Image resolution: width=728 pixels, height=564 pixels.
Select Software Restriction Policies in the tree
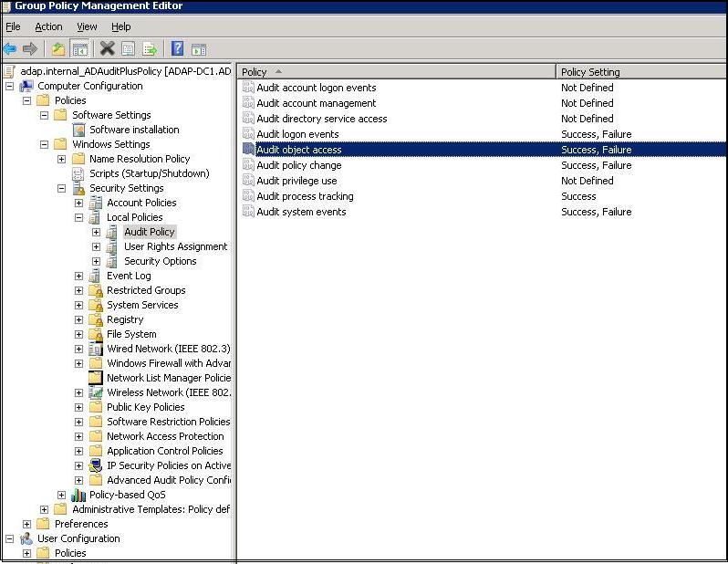[169, 422]
